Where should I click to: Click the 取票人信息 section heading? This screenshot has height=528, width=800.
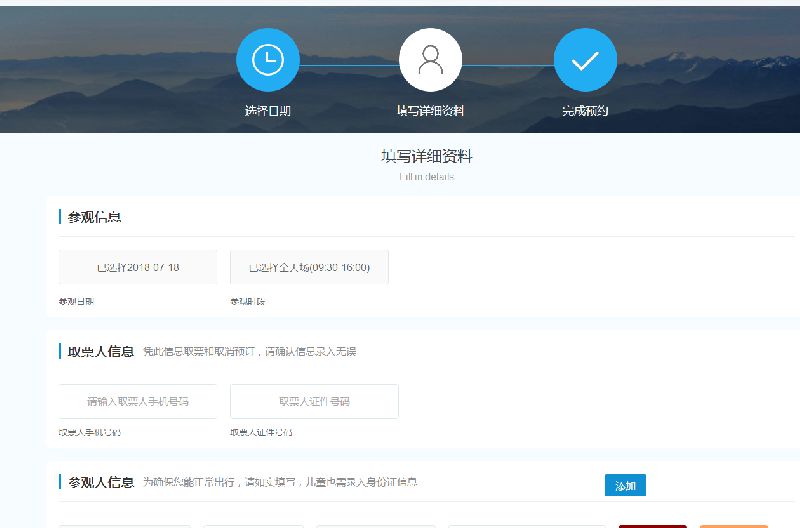click(x=100, y=351)
